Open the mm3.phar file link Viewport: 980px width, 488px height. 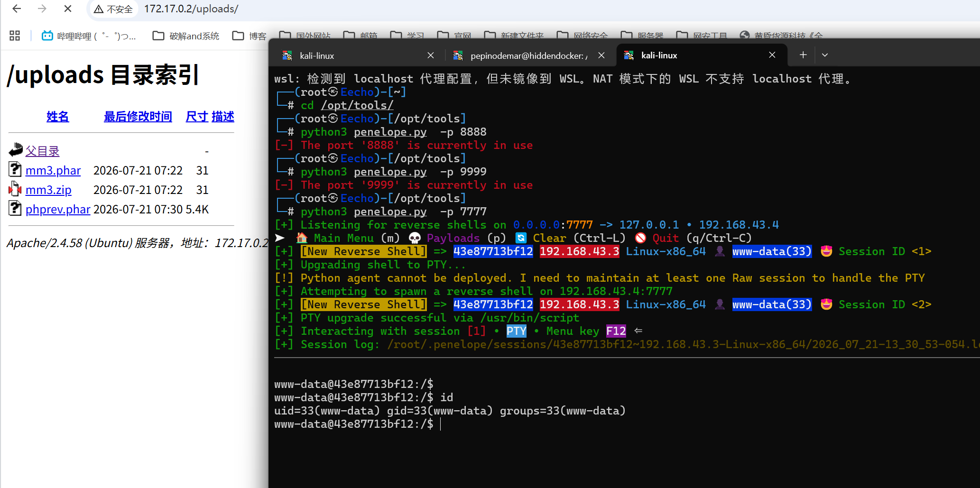pos(53,171)
